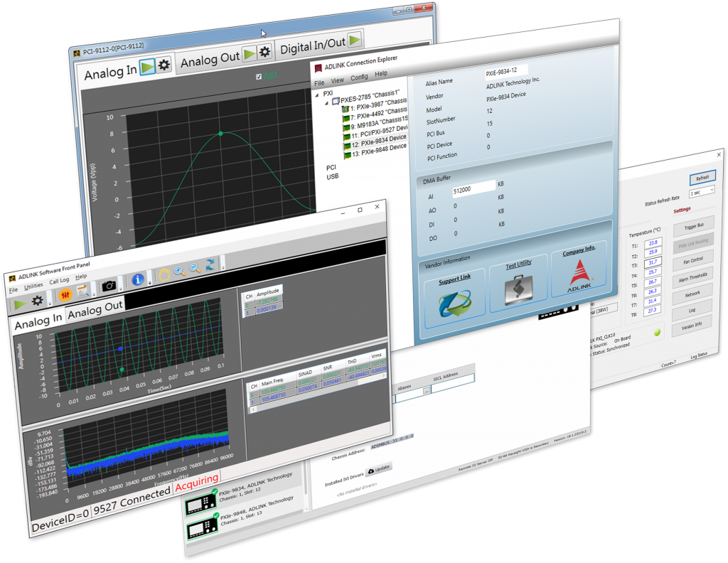The height and width of the screenshot is (563, 728).
Task: Open the Status Refresh Rate dropdown
Action: (x=702, y=191)
